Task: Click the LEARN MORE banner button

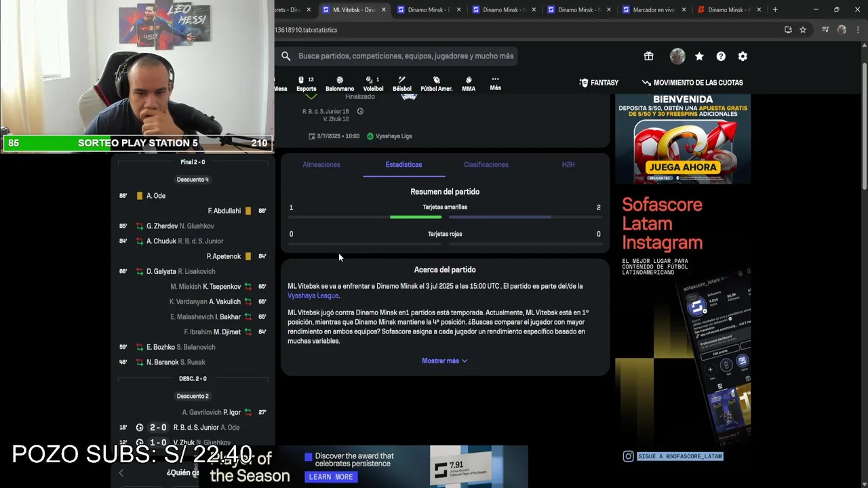Action: [331, 477]
